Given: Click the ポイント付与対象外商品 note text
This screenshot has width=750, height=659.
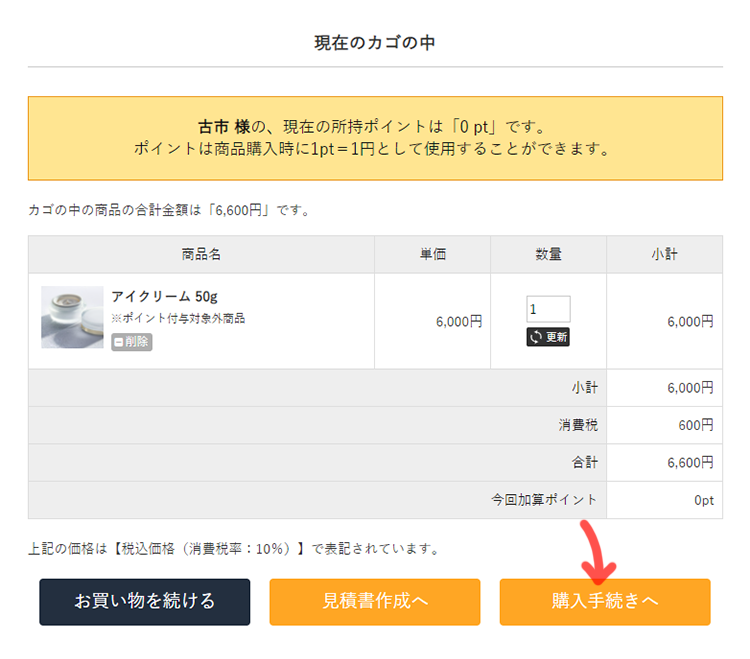Looking at the screenshot, I should click(x=178, y=319).
